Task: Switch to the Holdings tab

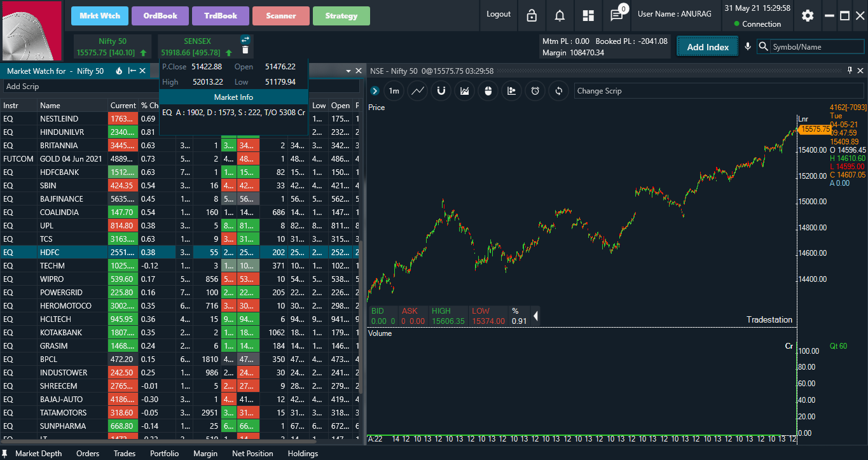Action: (x=303, y=454)
